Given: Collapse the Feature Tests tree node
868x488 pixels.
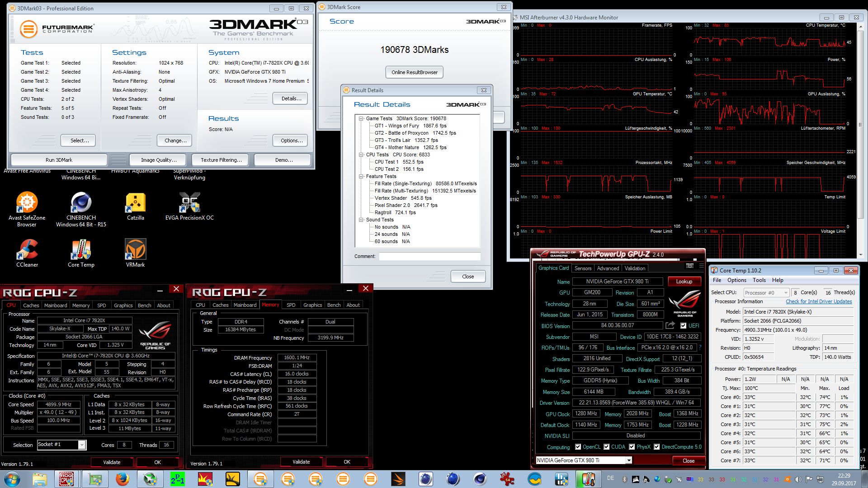Looking at the screenshot, I should [x=361, y=177].
